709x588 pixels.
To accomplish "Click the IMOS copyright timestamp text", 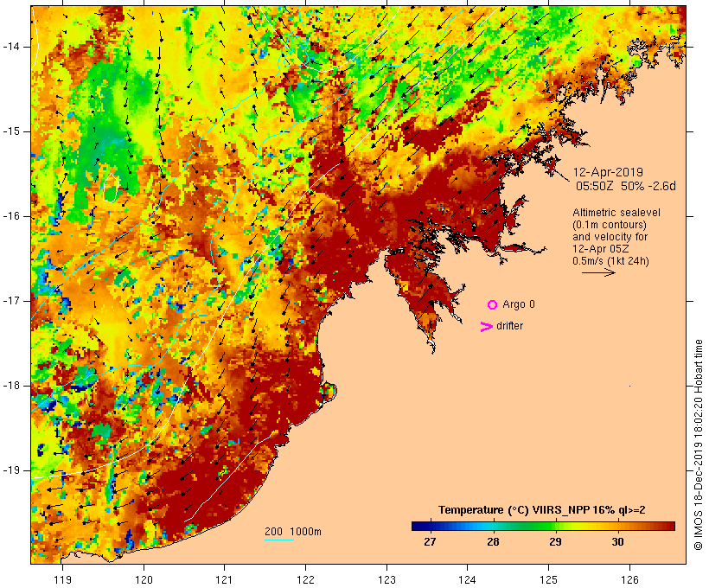I will (x=698, y=444).
